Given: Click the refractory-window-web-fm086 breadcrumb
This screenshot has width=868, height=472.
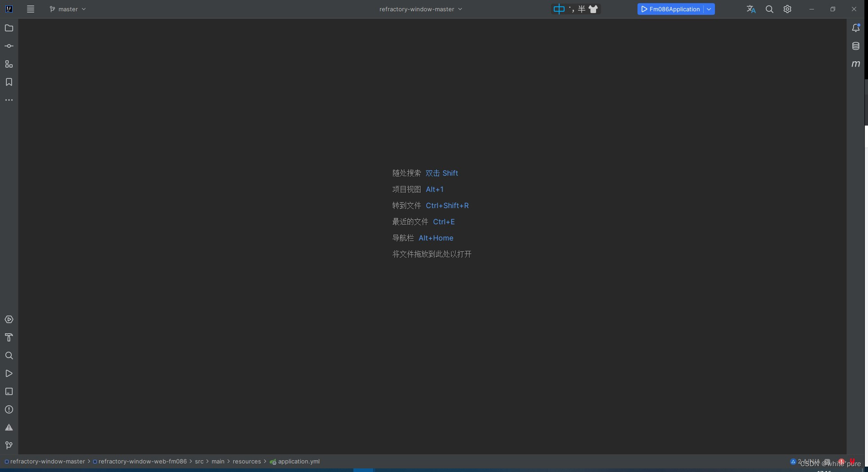Looking at the screenshot, I should pyautogui.click(x=142, y=461).
